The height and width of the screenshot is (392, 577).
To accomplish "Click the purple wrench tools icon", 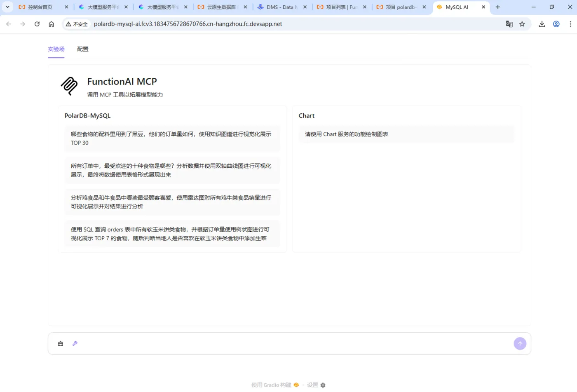I will pos(75,343).
